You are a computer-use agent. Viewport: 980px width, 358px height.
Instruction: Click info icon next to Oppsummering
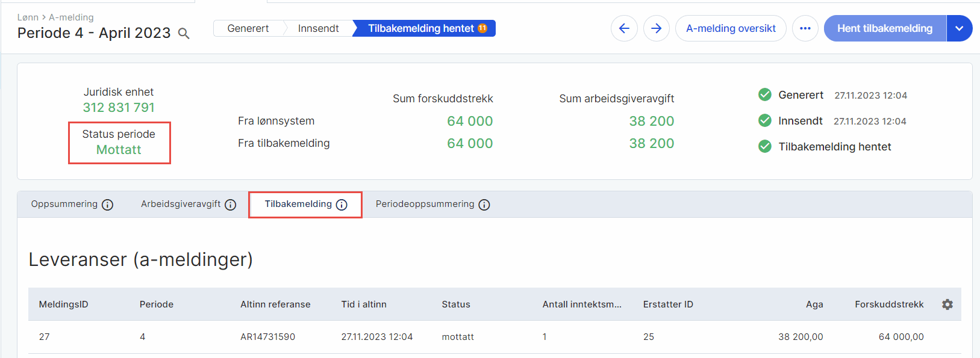pos(108,205)
